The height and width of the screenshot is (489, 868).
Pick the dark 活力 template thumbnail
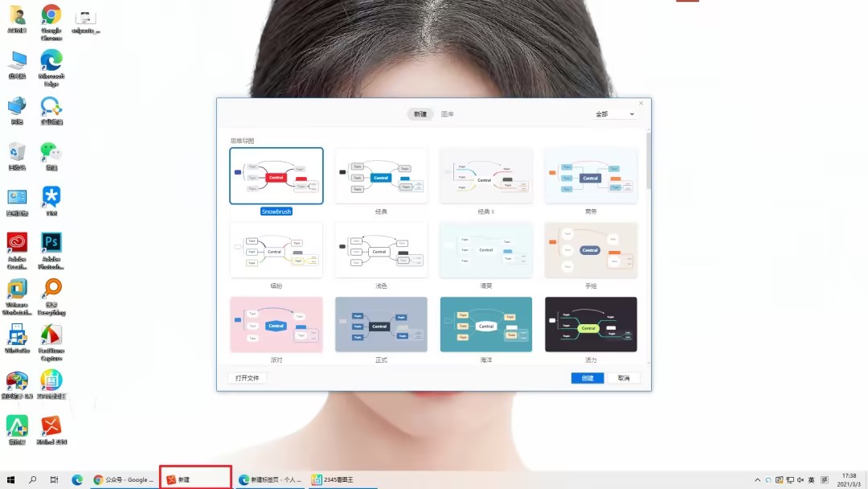coord(591,325)
